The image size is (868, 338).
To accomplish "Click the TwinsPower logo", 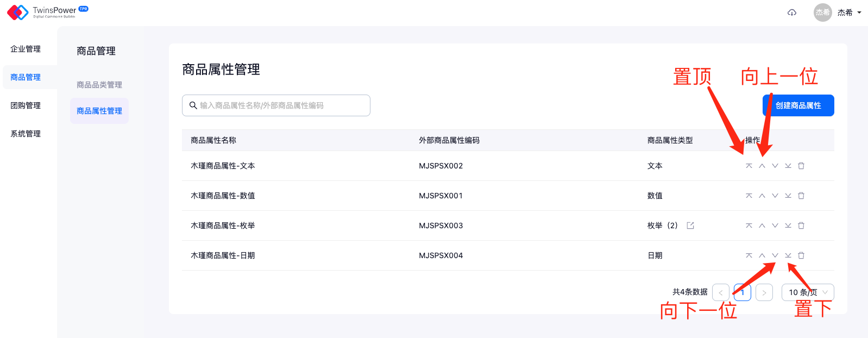I will coord(47,12).
